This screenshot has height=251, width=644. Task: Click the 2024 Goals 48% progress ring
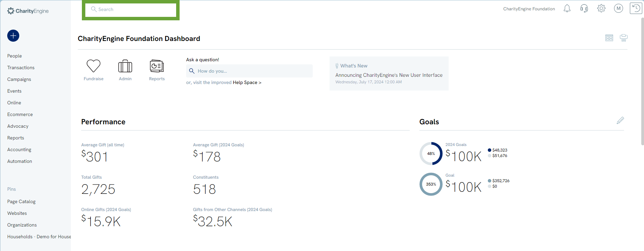tap(431, 154)
